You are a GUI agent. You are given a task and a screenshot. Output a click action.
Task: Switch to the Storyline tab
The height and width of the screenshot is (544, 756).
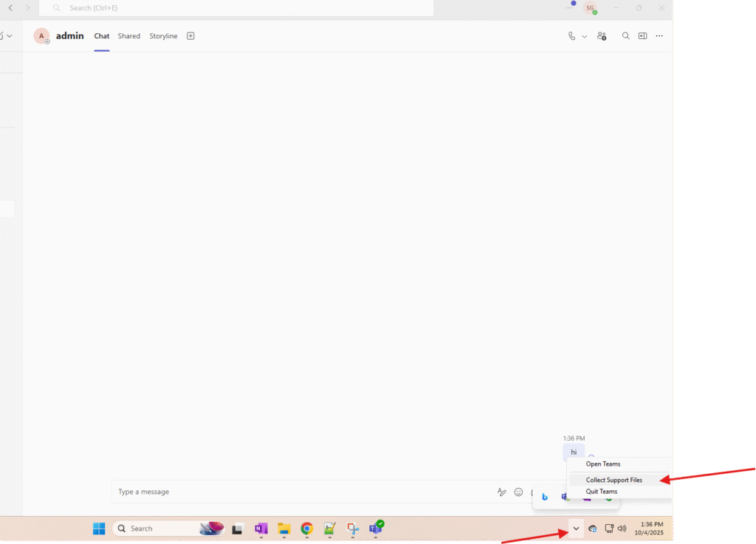(163, 36)
